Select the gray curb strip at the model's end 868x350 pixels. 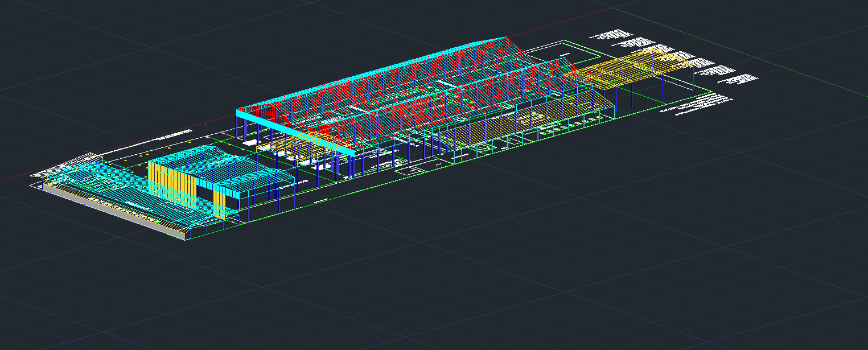[x=114, y=211]
